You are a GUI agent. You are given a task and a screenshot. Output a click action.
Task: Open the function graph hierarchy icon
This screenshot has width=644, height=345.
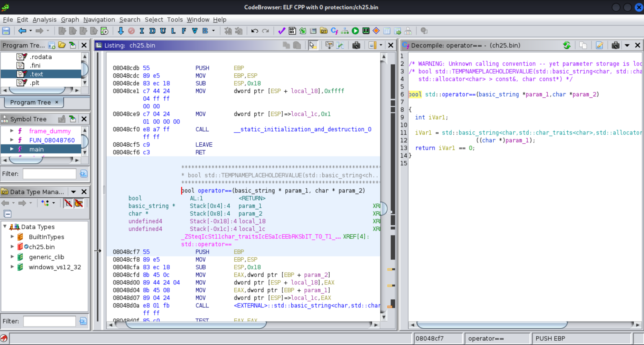coord(345,31)
